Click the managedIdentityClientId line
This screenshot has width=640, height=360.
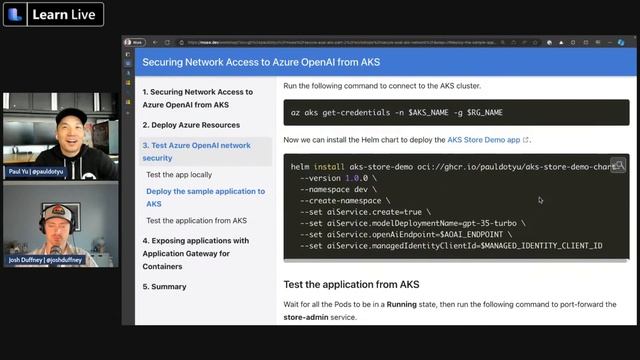point(451,246)
